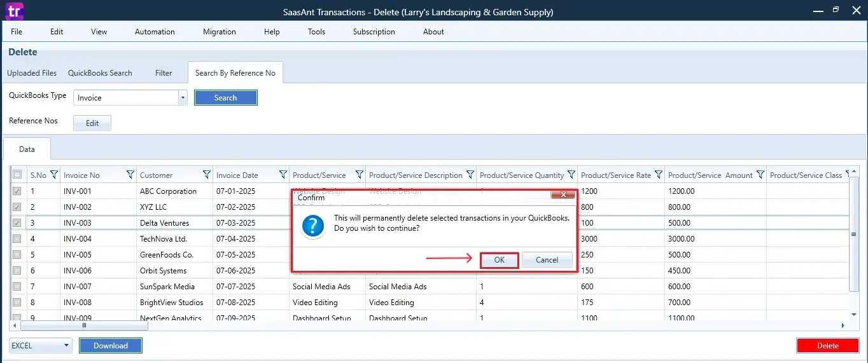Click the SaasAnt 'tr' app logo icon

pos(13,11)
